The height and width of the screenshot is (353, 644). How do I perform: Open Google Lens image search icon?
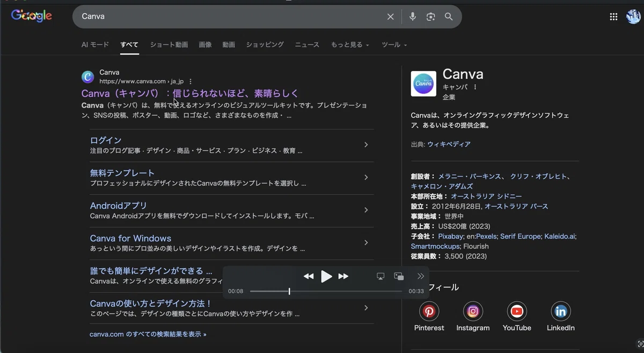point(430,17)
